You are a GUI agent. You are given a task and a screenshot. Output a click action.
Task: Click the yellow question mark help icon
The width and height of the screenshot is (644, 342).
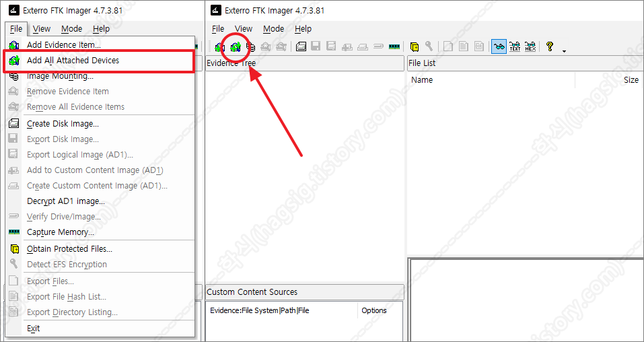[x=550, y=46]
